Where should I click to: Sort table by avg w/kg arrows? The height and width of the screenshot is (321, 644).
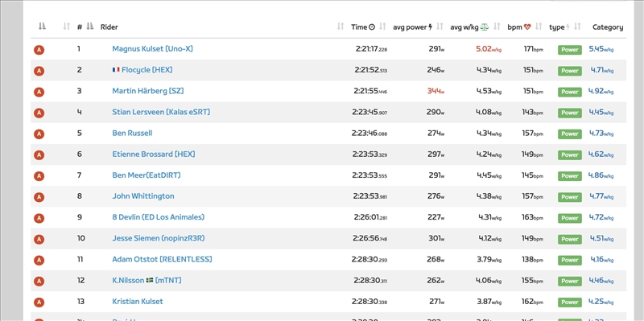497,27
